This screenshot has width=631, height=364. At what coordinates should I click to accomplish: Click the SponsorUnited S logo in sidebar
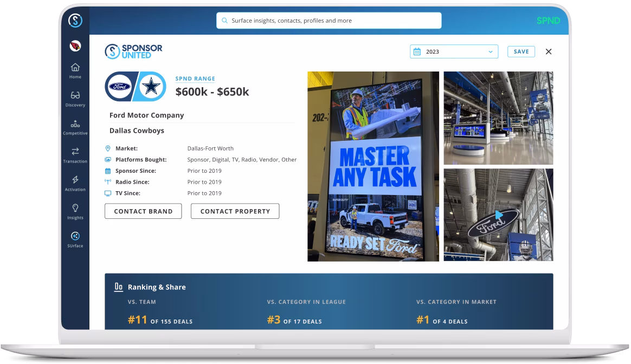tap(75, 20)
